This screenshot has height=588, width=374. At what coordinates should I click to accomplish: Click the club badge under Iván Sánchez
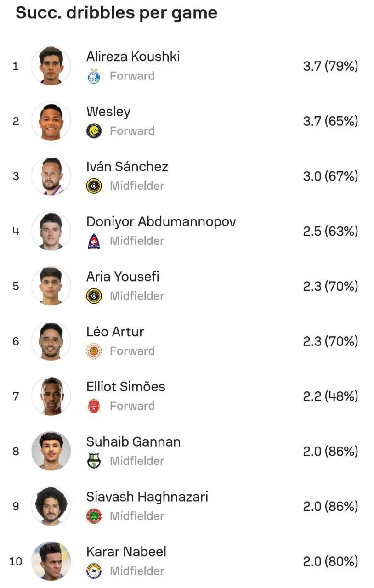(94, 186)
